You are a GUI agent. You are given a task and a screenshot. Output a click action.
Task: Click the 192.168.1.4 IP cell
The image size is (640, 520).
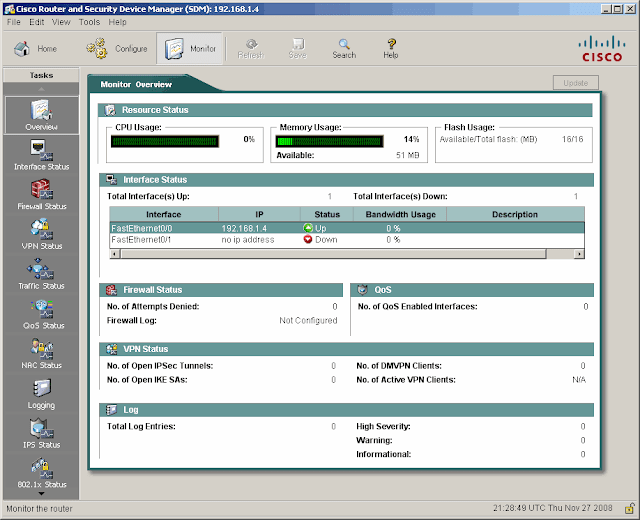[244, 228]
